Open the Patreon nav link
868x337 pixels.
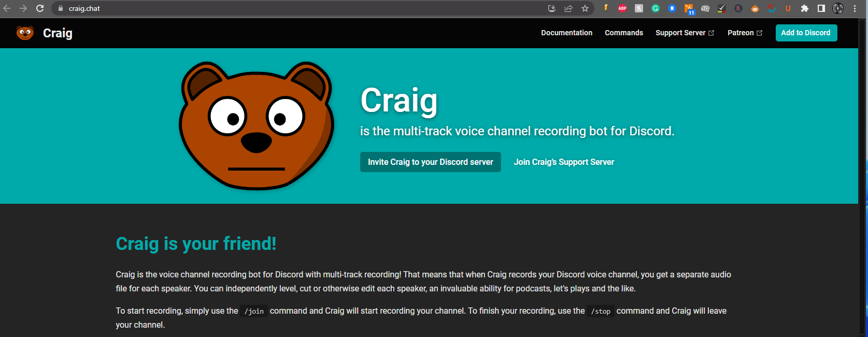(745, 33)
